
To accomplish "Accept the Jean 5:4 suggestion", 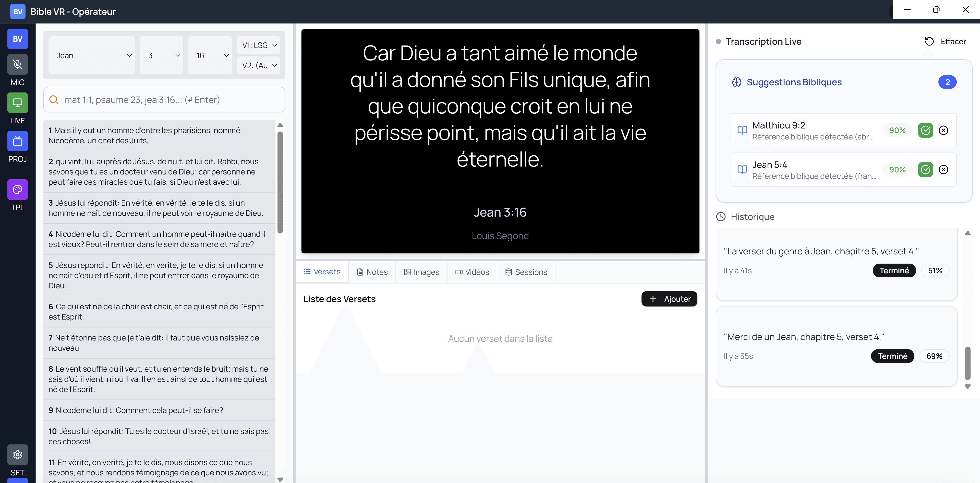I will click(x=925, y=170).
